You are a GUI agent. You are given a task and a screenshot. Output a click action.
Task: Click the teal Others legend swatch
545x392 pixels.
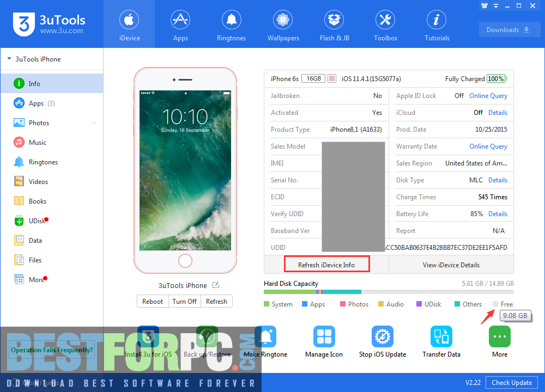[x=457, y=304]
